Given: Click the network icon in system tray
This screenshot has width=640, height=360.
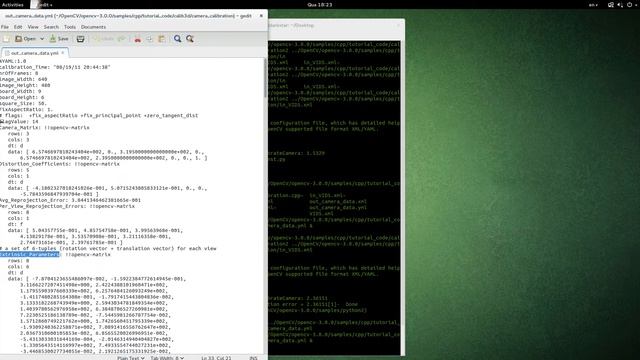Looking at the screenshot, I should tap(611, 5).
